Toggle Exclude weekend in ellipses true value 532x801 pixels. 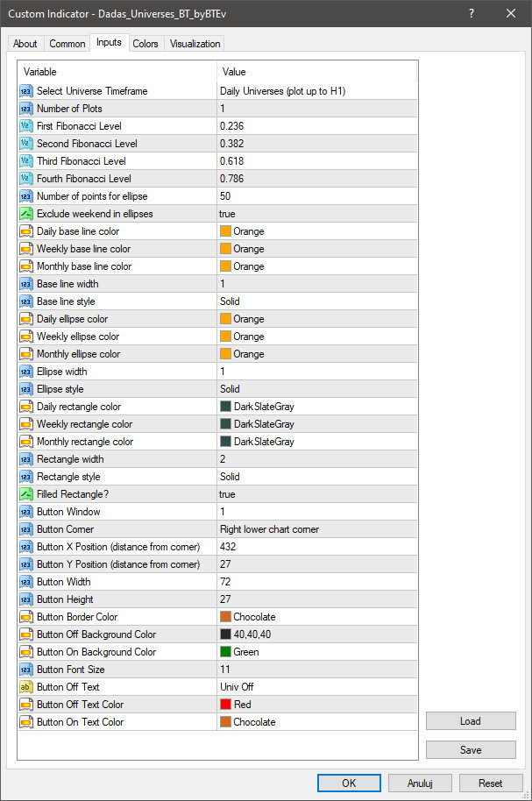(x=227, y=214)
